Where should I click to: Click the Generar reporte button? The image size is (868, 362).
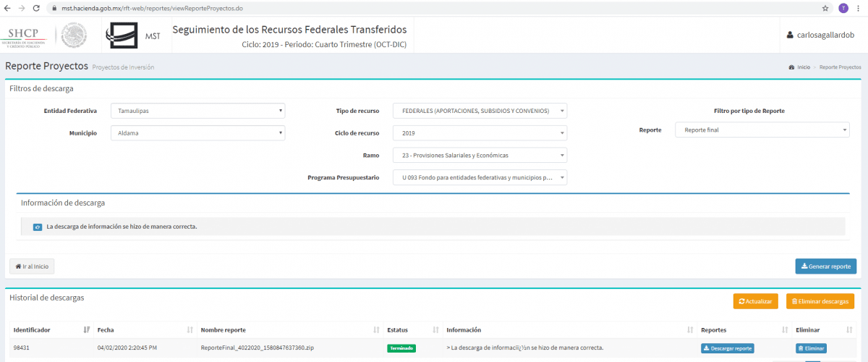(825, 266)
